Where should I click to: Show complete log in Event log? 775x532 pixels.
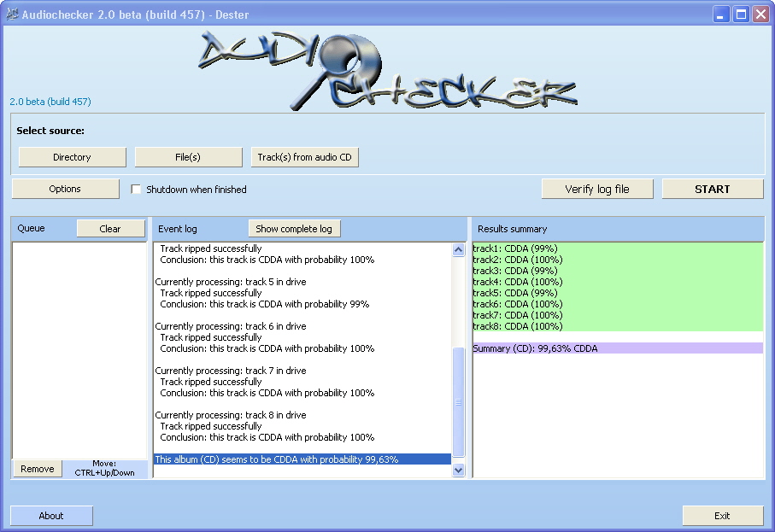click(294, 229)
